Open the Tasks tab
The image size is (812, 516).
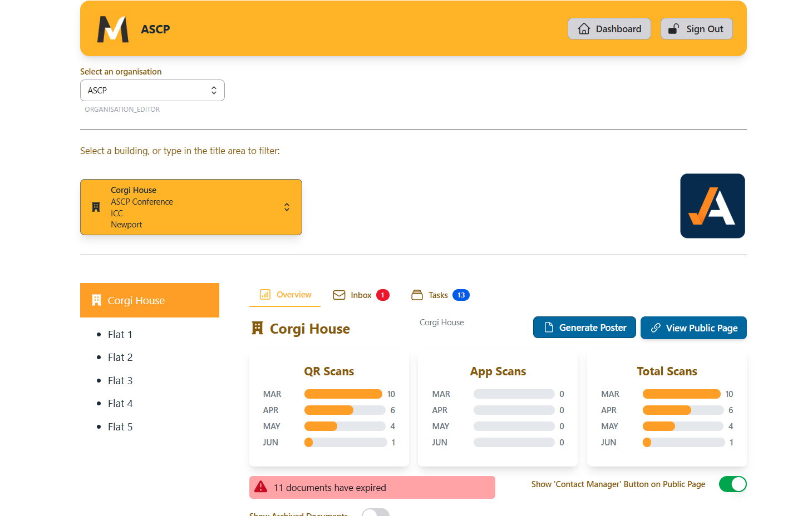pos(440,295)
